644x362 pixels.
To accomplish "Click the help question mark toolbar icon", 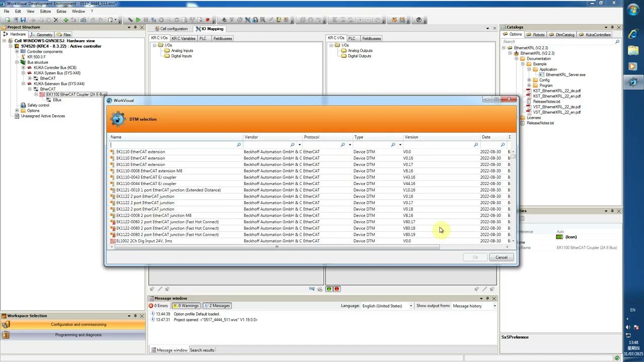I will [x=419, y=20].
